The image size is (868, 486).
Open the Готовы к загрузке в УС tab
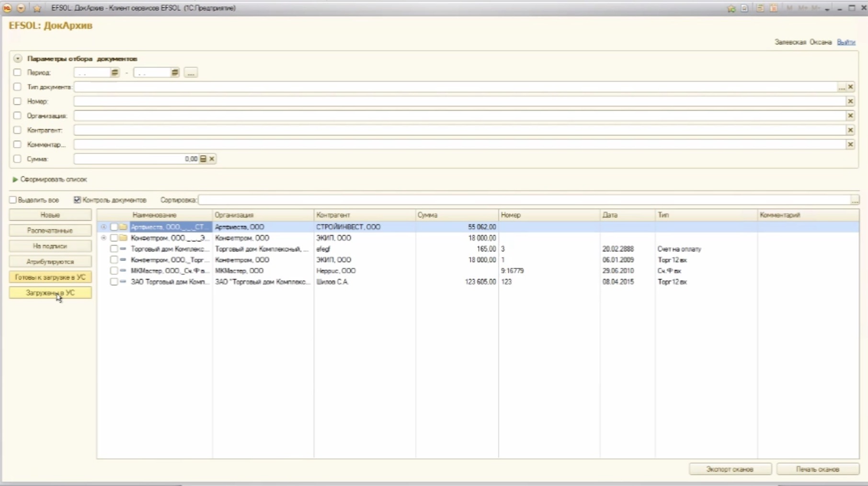(x=50, y=277)
